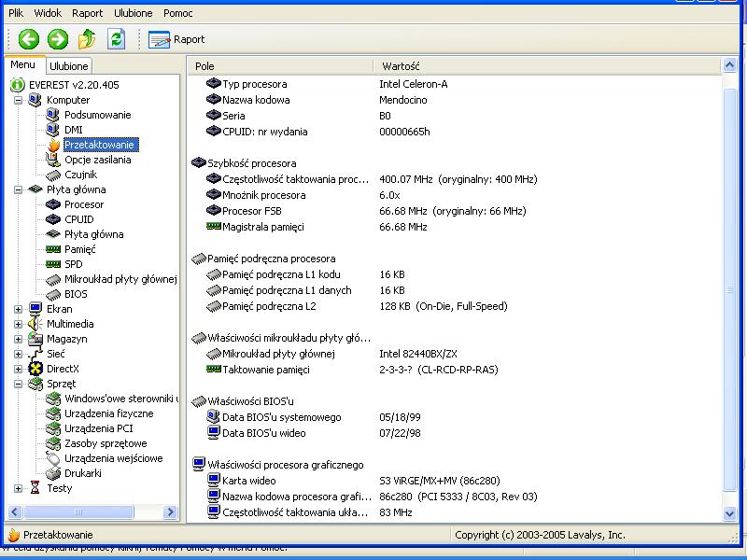
Task: Click the Procesor chip icon
Action: tap(53, 204)
